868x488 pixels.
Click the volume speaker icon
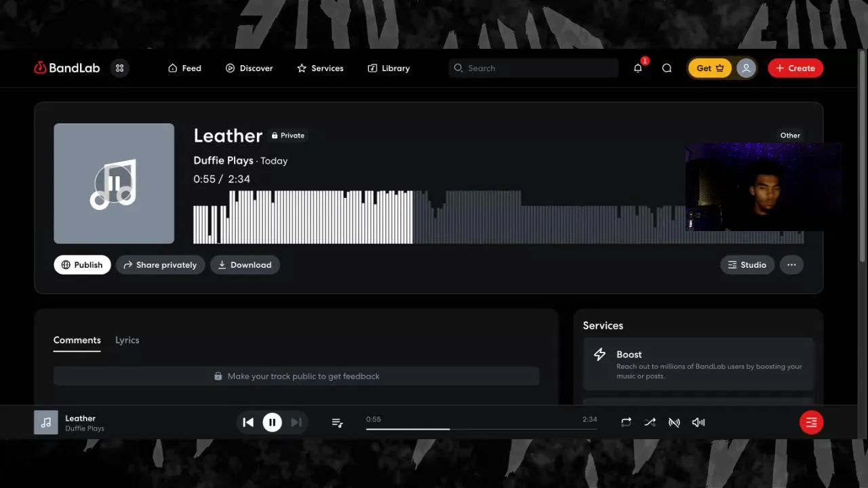pos(698,422)
